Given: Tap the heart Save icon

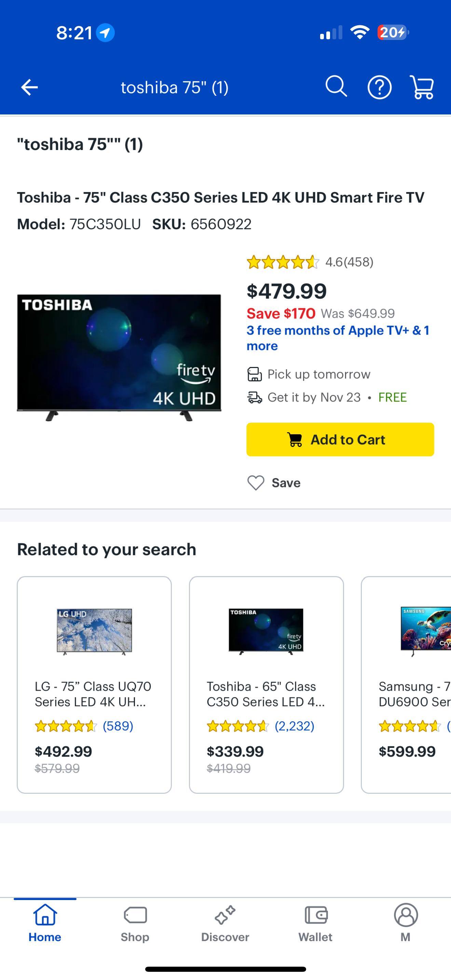Looking at the screenshot, I should point(256,483).
